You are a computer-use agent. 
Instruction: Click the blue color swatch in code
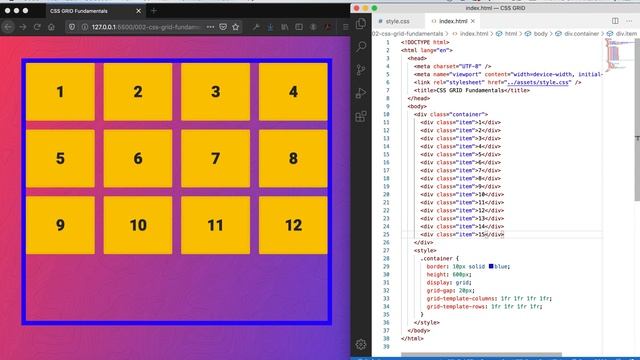[491, 266]
